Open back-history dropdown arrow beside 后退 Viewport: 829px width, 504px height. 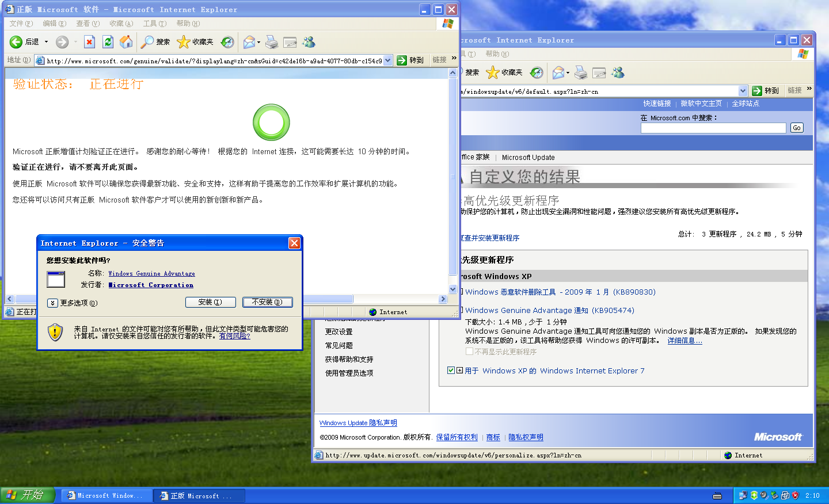tap(47, 42)
